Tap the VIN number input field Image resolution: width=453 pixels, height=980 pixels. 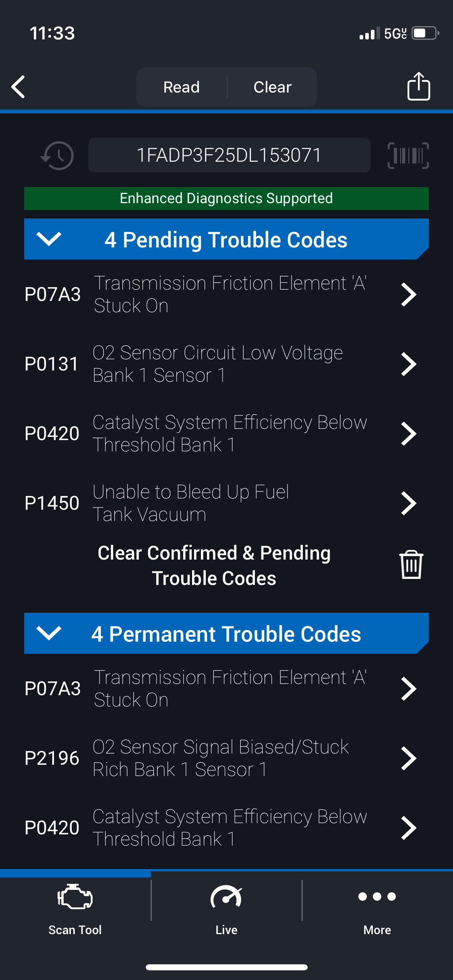(229, 155)
